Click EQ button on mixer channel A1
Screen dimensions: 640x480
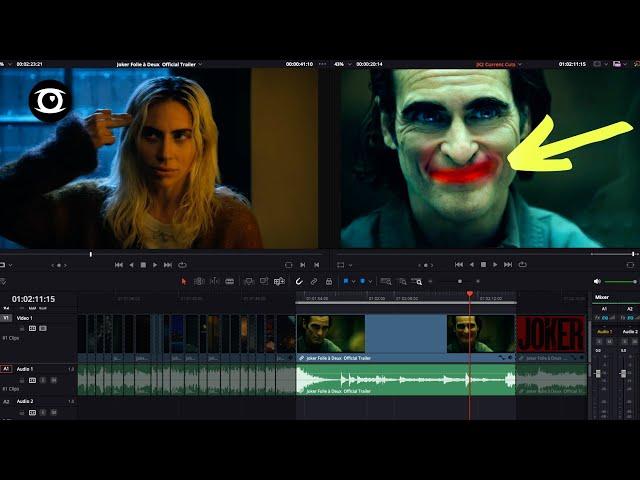605,318
